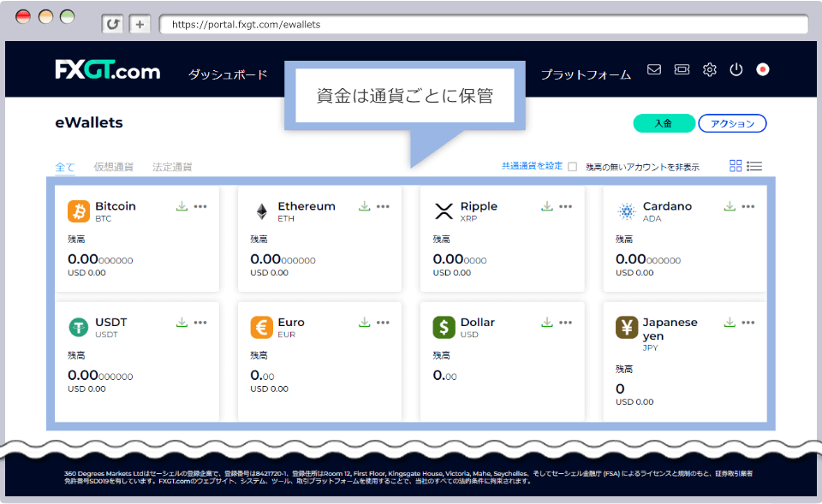Switch to grid view layout
The width and height of the screenshot is (822, 504).
(736, 166)
